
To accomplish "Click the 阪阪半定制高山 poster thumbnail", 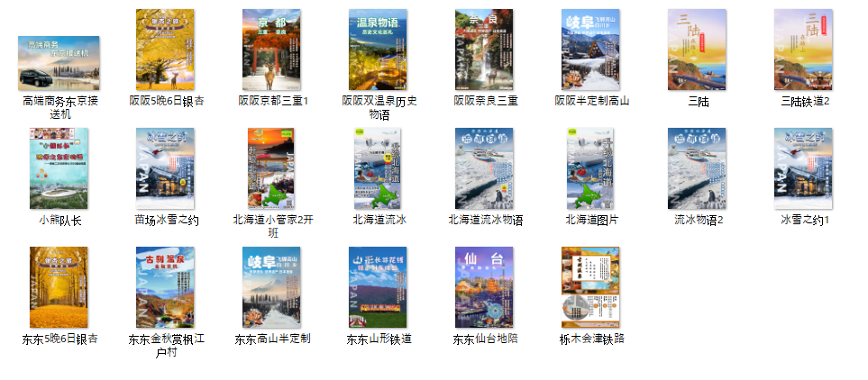I will pyautogui.click(x=590, y=50).
